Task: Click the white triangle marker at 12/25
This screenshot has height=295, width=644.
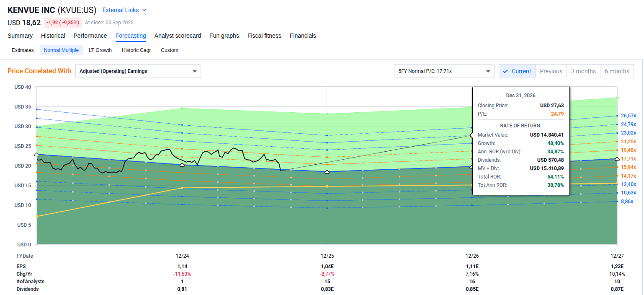Action: 327,172
